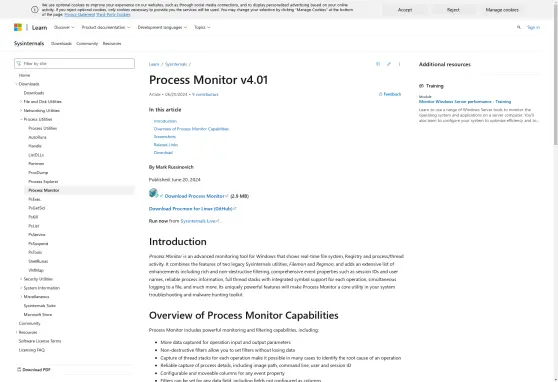The image size is (558, 382).
Task: Select Handle in the sidebar
Action: tap(35, 146)
